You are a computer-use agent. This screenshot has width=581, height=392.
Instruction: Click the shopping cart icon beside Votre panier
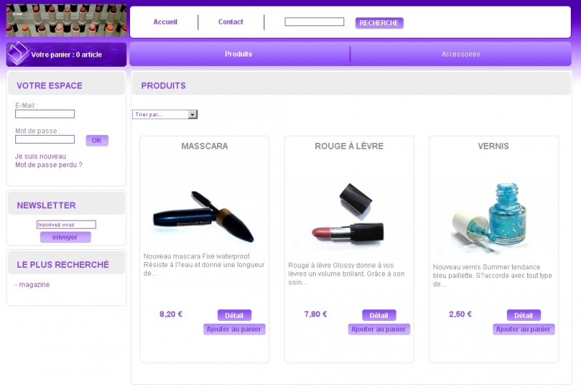pyautogui.click(x=17, y=54)
